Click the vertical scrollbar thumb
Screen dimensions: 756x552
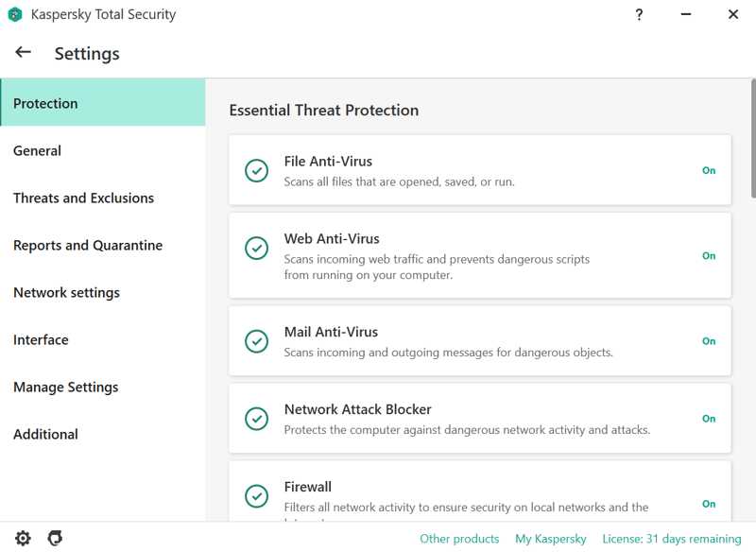click(753, 139)
